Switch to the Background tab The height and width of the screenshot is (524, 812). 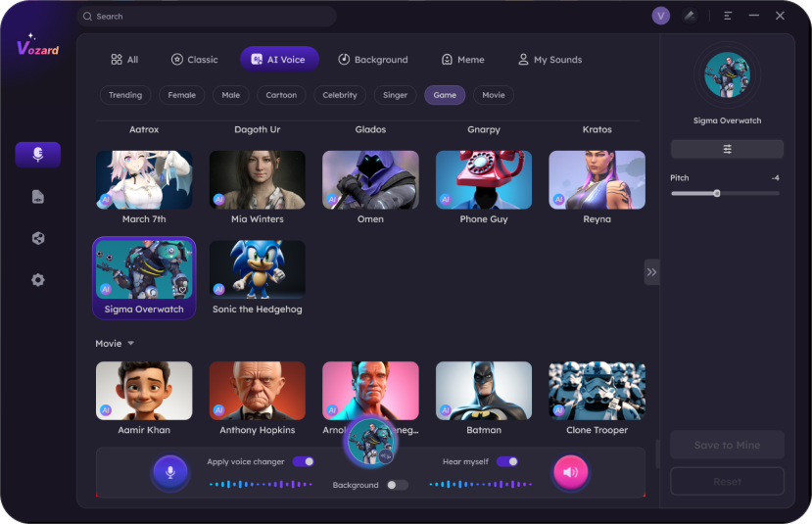372,60
